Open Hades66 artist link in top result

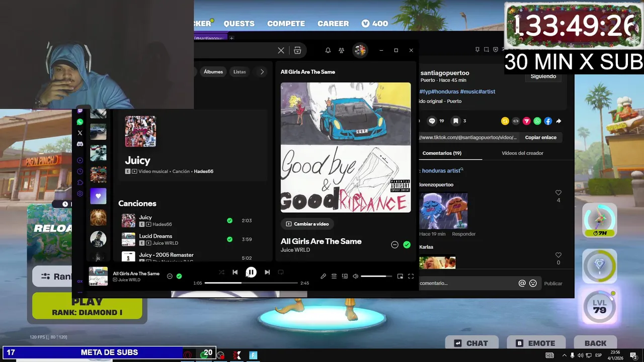[203, 171]
